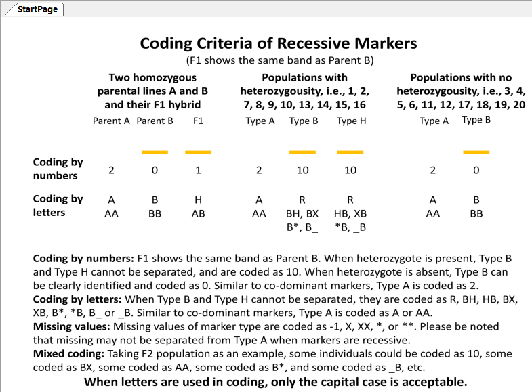Select the StartPage tab
The width and height of the screenshot is (532, 392).
(x=37, y=9)
